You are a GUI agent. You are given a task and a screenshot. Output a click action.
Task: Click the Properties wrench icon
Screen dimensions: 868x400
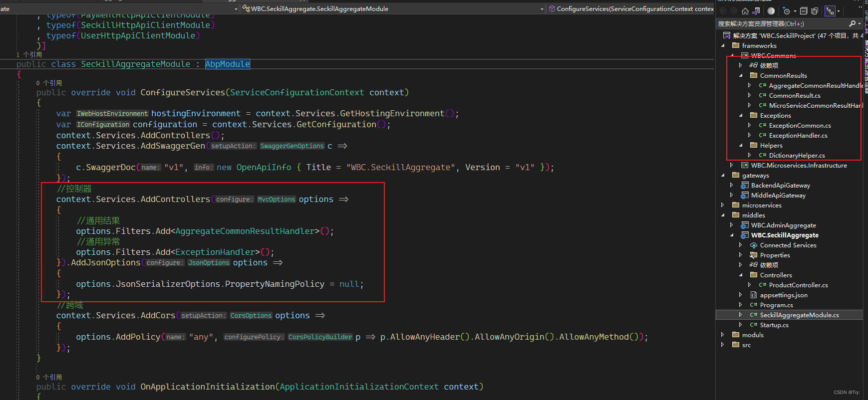(754, 255)
